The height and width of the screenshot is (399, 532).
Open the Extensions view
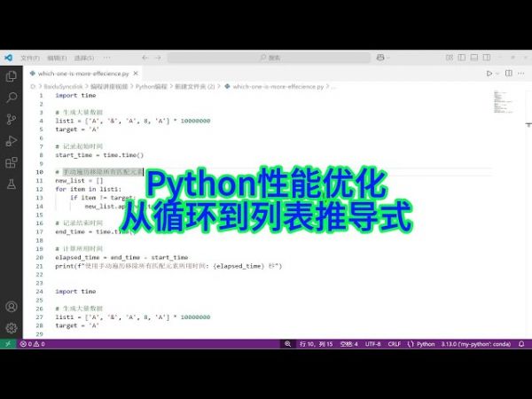pyautogui.click(x=12, y=162)
